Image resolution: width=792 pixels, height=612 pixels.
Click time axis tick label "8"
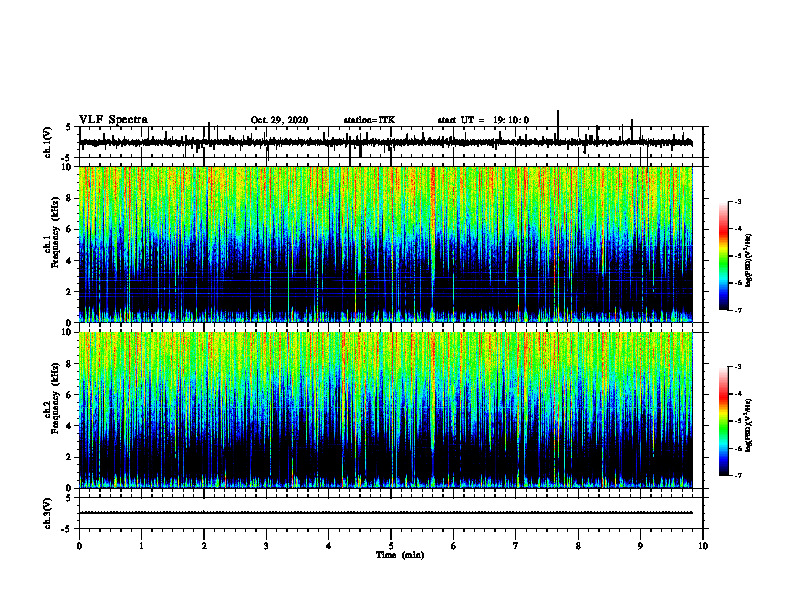(x=578, y=546)
